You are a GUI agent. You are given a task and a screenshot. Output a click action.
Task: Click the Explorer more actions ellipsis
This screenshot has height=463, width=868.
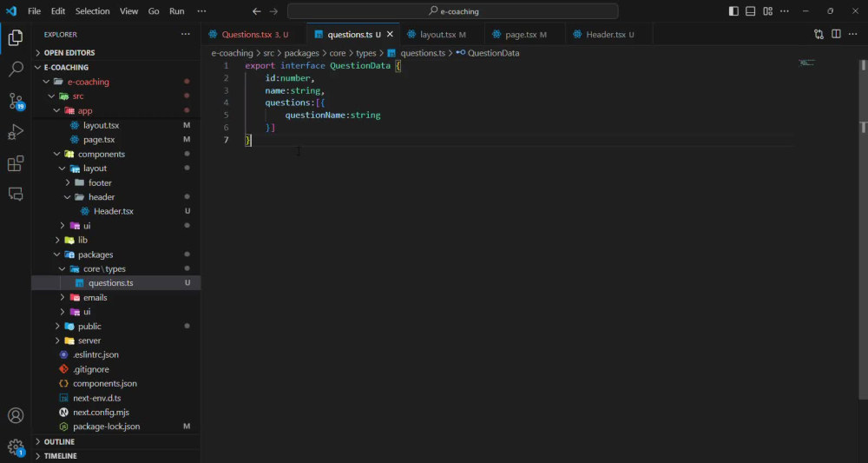[186, 35]
